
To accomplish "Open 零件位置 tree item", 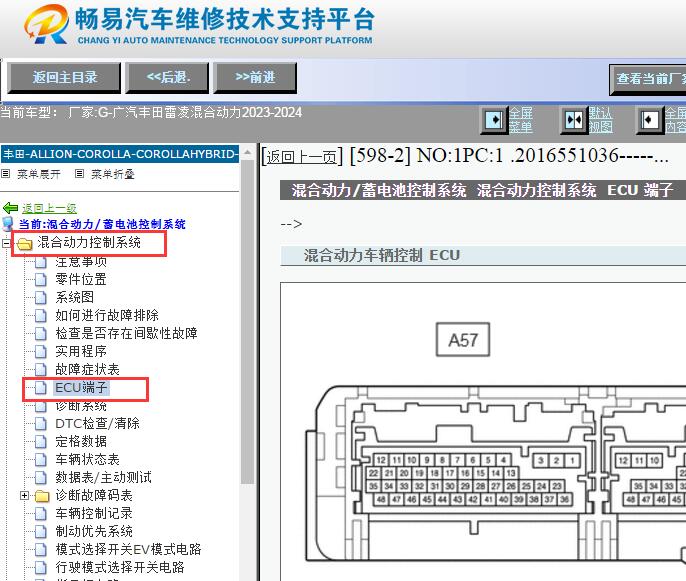I will click(81, 279).
